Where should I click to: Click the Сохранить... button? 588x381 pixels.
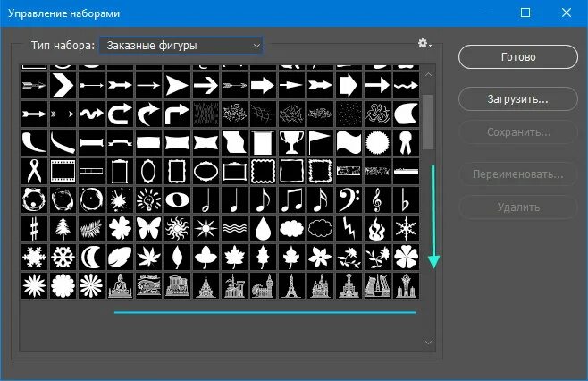(518, 132)
